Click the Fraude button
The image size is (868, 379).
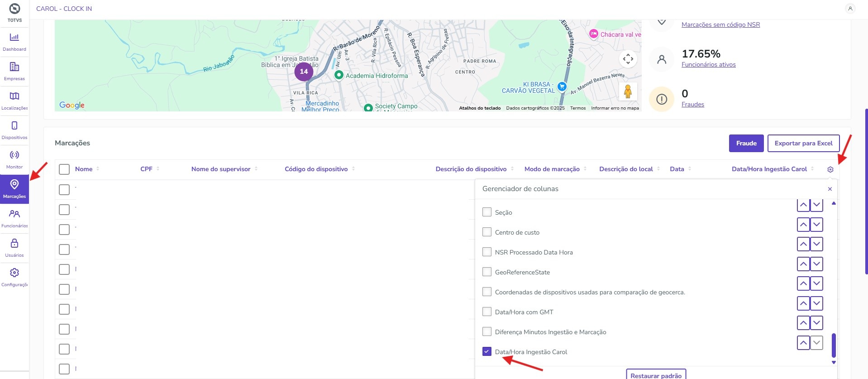746,143
